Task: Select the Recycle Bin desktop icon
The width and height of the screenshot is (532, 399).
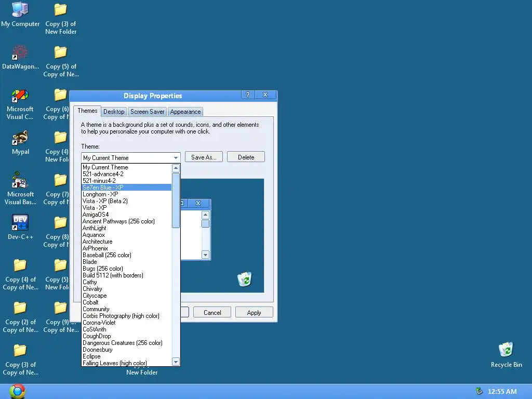Action: coord(506,355)
